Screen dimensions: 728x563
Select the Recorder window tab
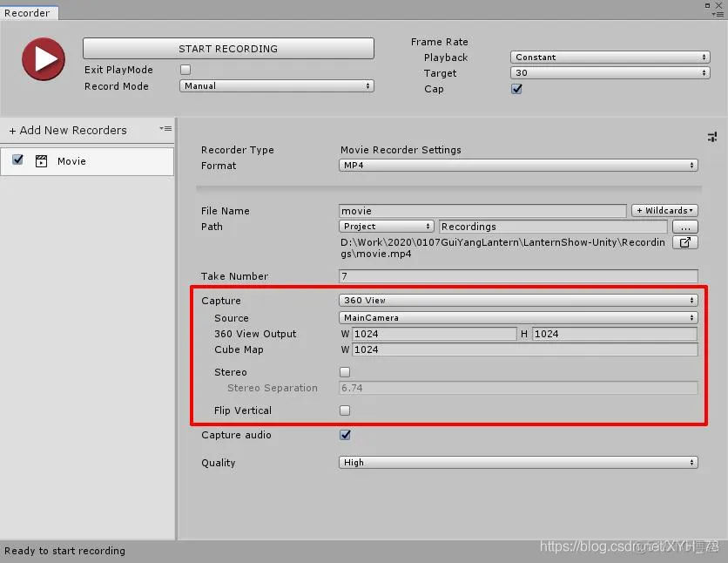click(x=29, y=12)
